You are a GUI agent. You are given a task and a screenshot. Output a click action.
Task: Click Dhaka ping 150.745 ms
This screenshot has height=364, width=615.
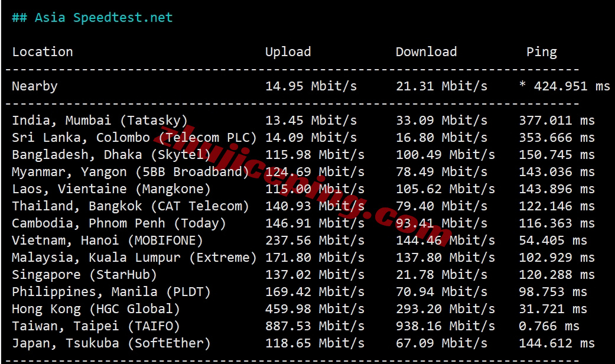pos(557,155)
